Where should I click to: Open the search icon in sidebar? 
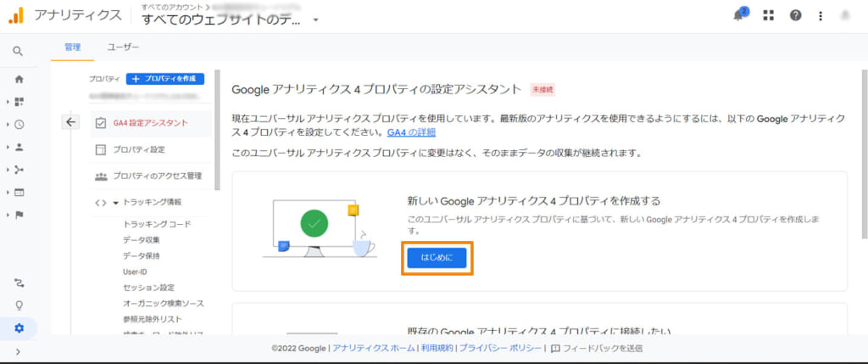(19, 51)
